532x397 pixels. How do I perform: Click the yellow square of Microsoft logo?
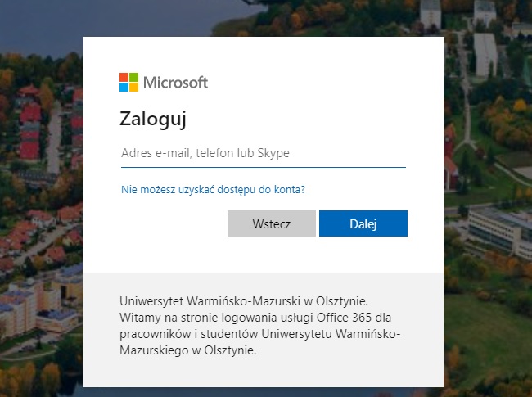point(134,87)
